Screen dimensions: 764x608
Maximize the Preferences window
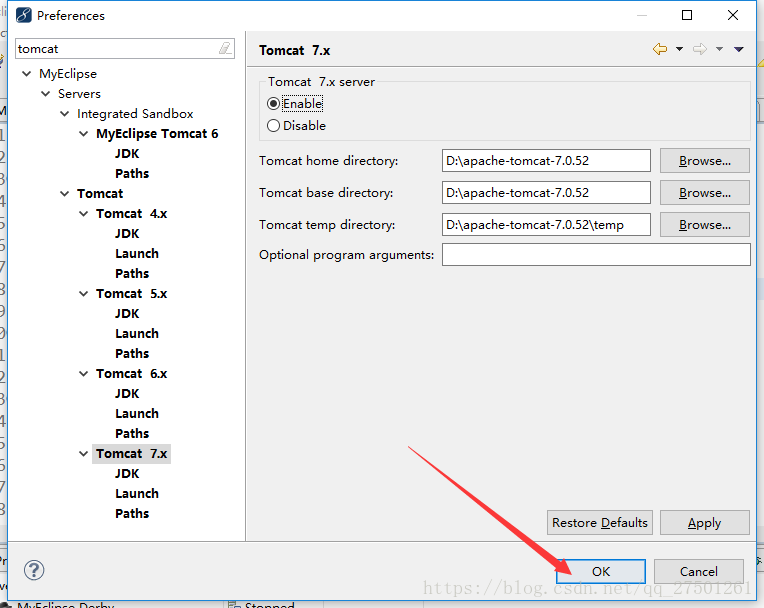[x=687, y=15]
